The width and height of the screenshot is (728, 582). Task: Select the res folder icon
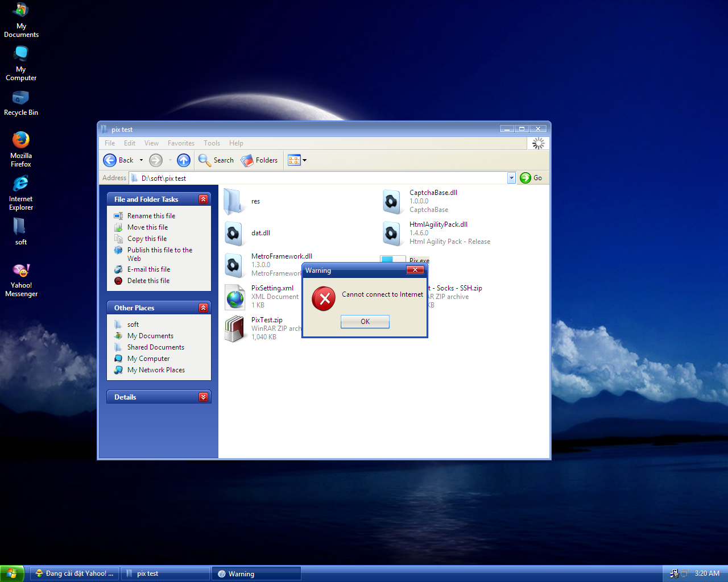coord(233,201)
